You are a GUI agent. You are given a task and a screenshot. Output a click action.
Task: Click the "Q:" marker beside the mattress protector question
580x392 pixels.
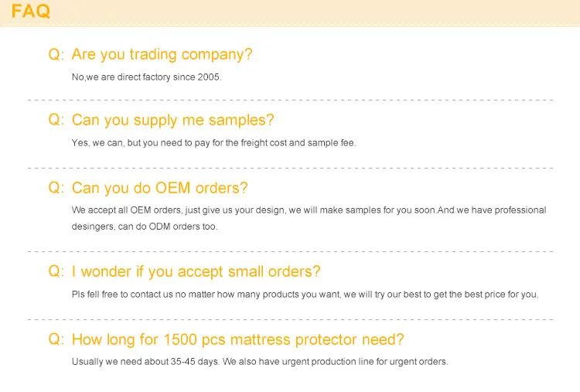click(x=56, y=339)
